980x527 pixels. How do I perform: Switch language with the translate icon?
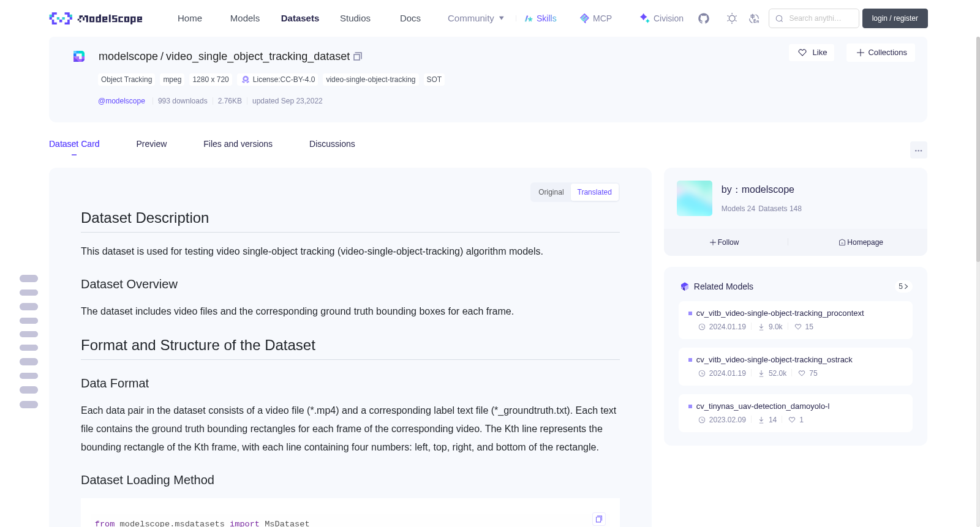click(755, 18)
